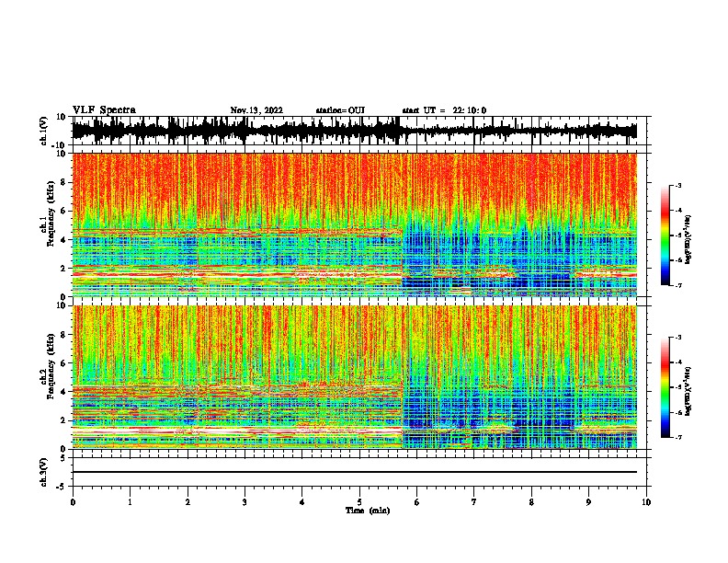728x563 pixels.
Task: Click the last time-axis tick label "10"
Action: pyautogui.click(x=646, y=502)
